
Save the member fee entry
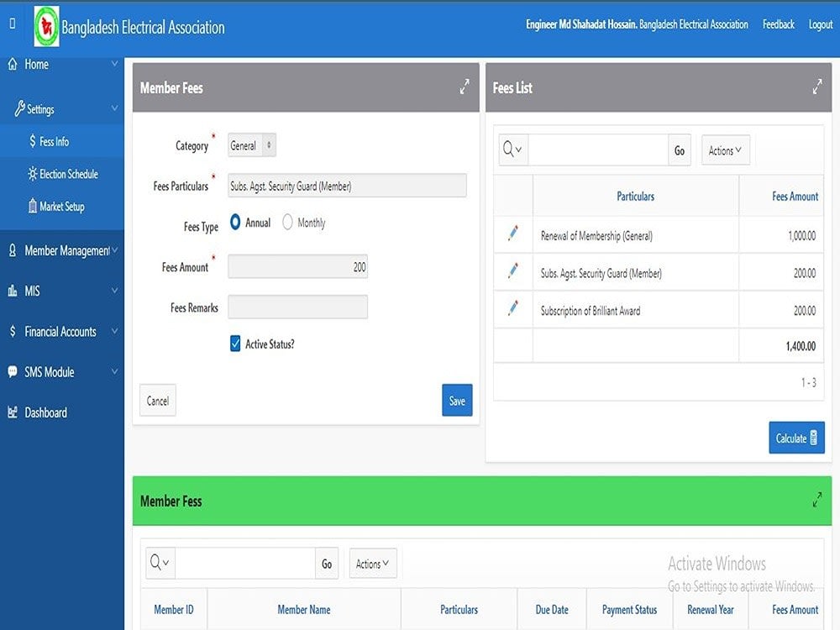click(x=457, y=401)
